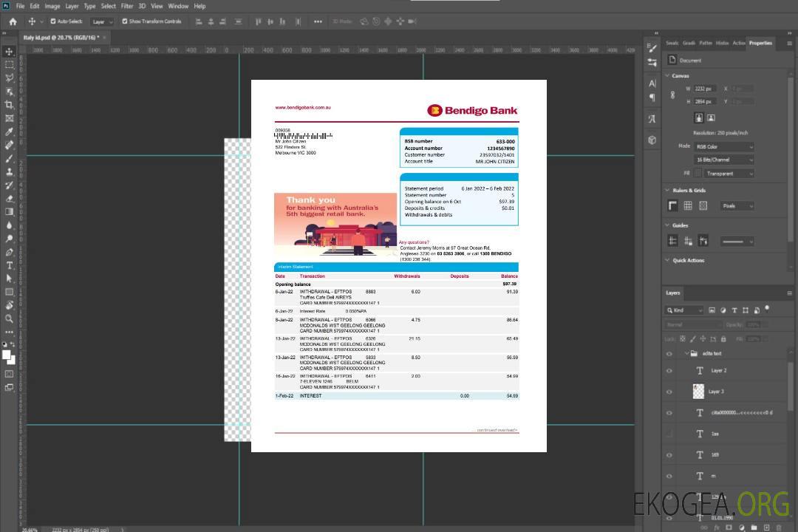Show the hidden '1se' text layer

[669, 434]
